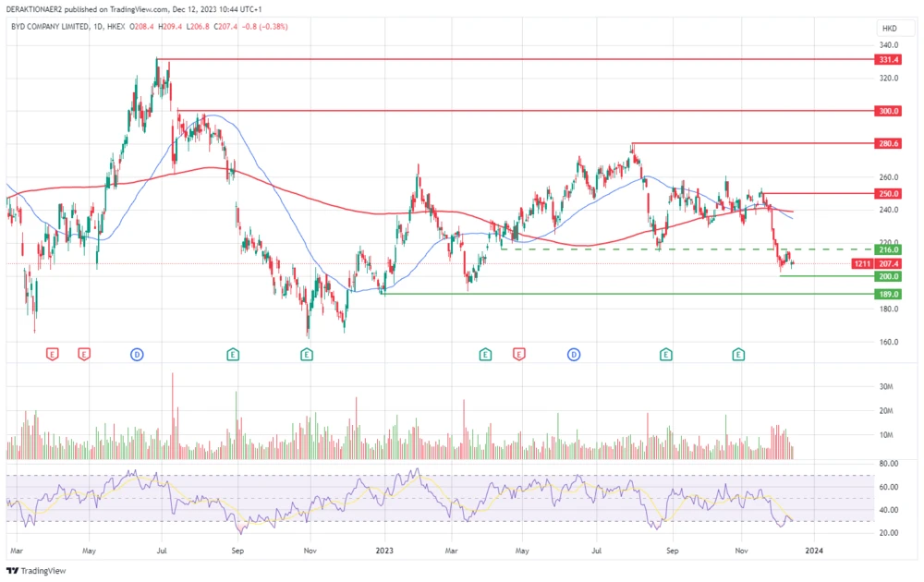The height and width of the screenshot is (582, 924).
Task: Click the rightmost green earnings E marker
Action: 738,354
